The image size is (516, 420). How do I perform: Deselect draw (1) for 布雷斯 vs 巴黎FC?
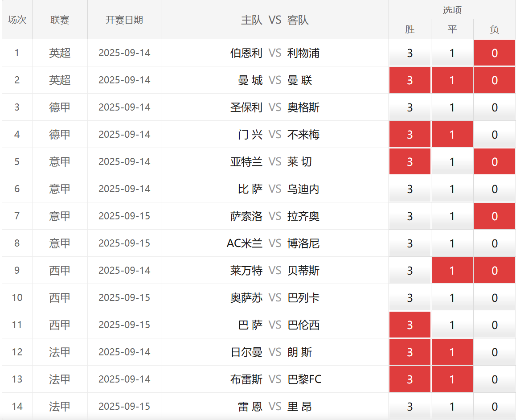click(x=452, y=379)
